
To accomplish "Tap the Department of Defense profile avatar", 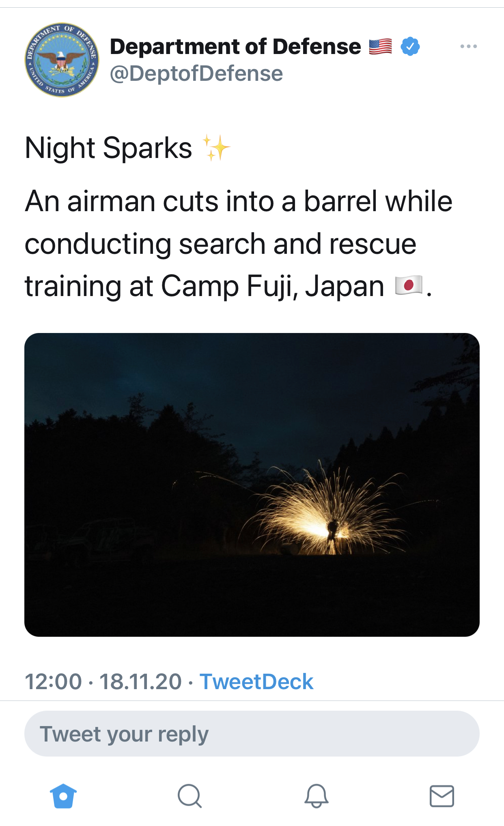I will click(62, 60).
